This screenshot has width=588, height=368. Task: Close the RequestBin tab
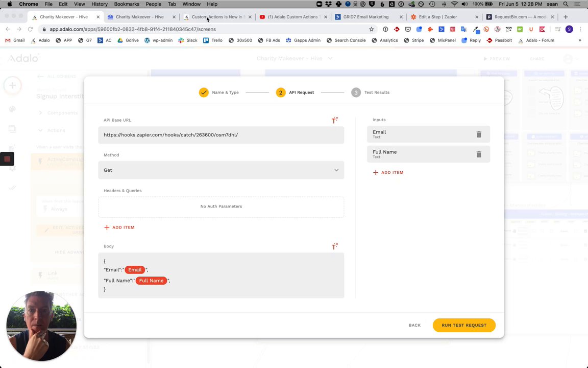(552, 17)
